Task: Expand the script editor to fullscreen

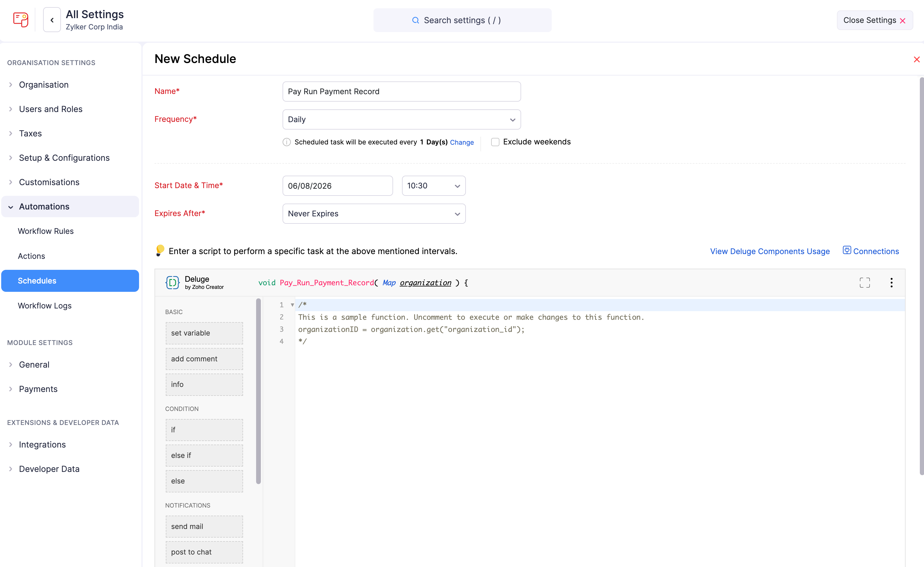Action: pos(864,282)
